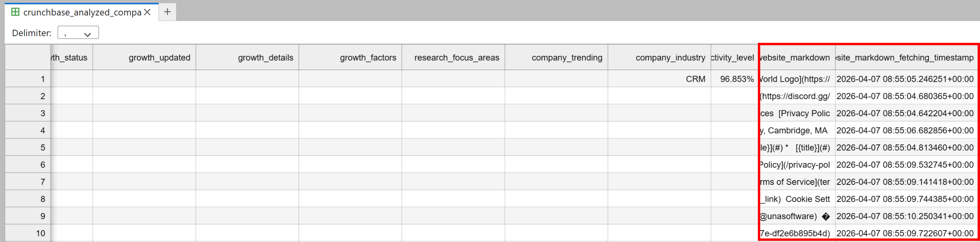Click the green table icon on the tab
Image resolution: width=980 pixels, height=242 pixels.
tap(15, 12)
